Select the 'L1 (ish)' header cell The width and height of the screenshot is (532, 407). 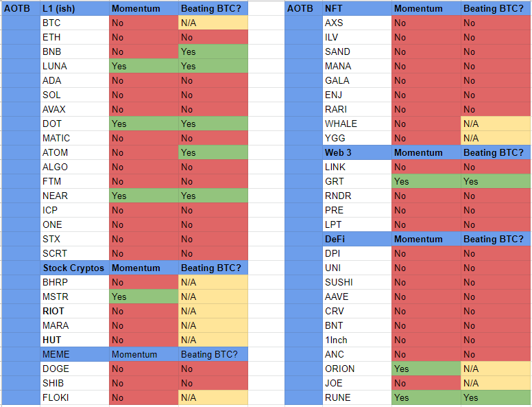(74, 8)
